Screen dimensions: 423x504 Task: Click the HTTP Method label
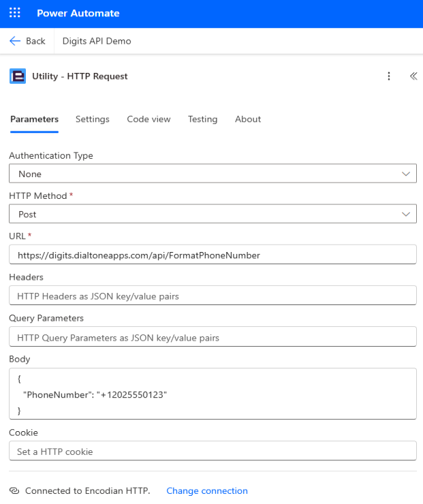pos(38,195)
